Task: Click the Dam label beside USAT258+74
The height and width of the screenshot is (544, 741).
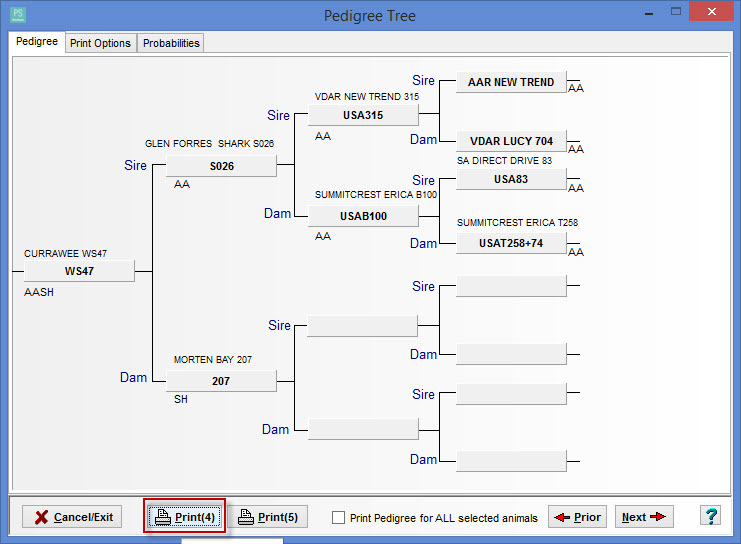Action: click(423, 243)
